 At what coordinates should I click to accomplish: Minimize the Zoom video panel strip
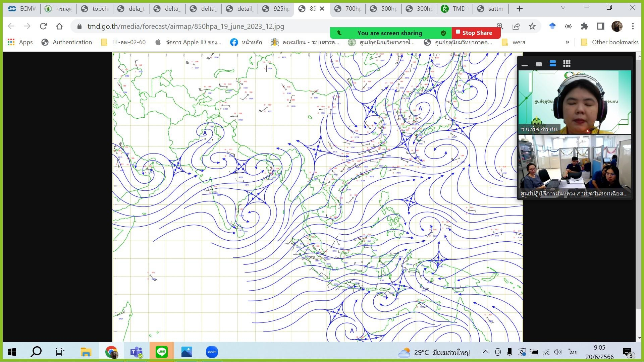(525, 64)
